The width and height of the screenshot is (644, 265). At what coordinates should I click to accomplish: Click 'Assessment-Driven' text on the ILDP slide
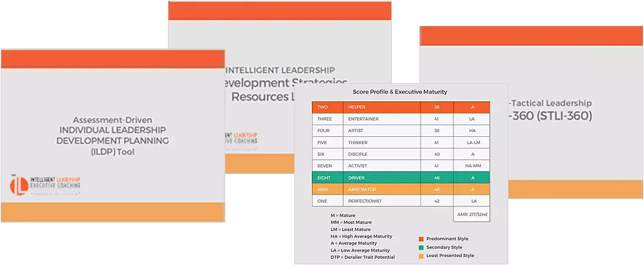coord(112,120)
